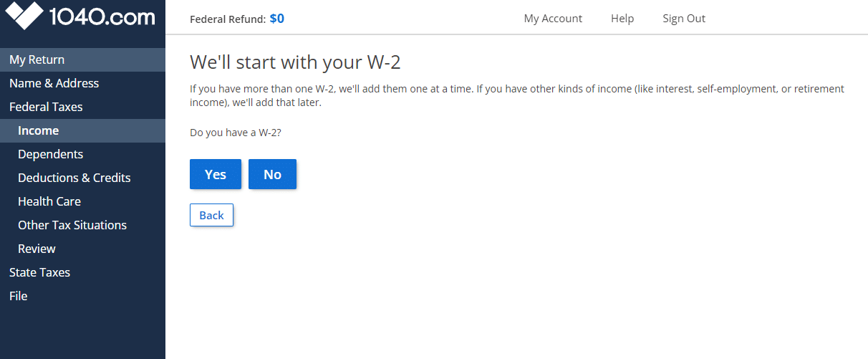
Task: Expand the File section in sidebar
Action: pyautogui.click(x=18, y=296)
